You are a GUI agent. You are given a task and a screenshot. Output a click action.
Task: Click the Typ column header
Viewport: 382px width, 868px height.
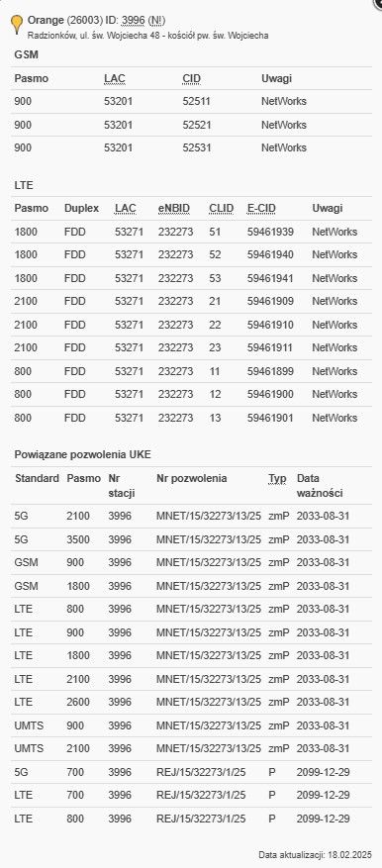tap(277, 478)
